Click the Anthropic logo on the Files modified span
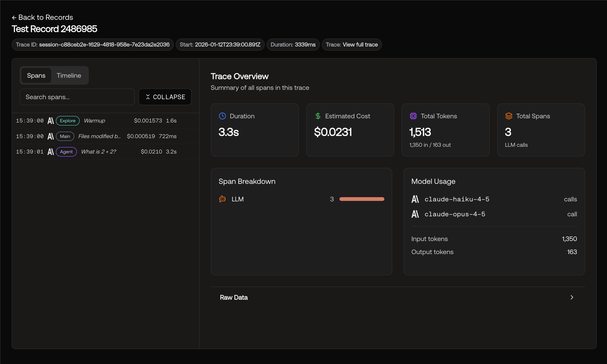Viewport: 607px width, 364px height. click(x=50, y=136)
